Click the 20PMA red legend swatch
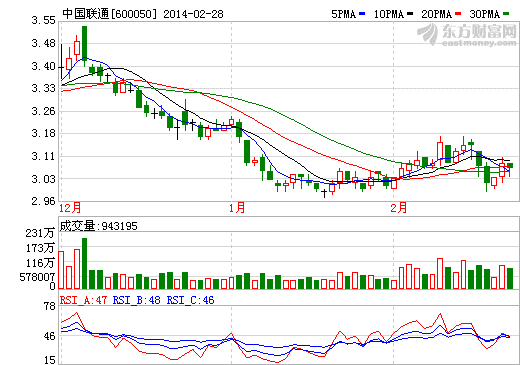The width and height of the screenshot is (520, 365). [x=458, y=14]
